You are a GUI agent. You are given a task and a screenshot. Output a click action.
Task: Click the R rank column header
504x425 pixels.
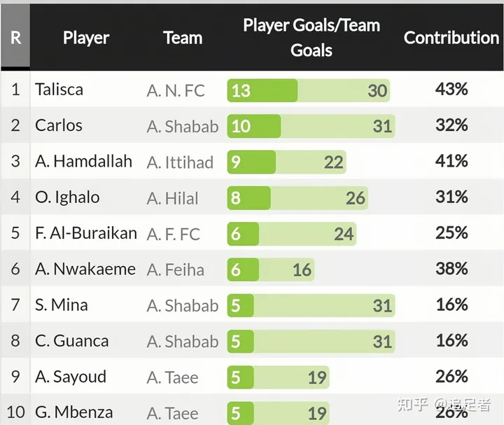coord(15,38)
